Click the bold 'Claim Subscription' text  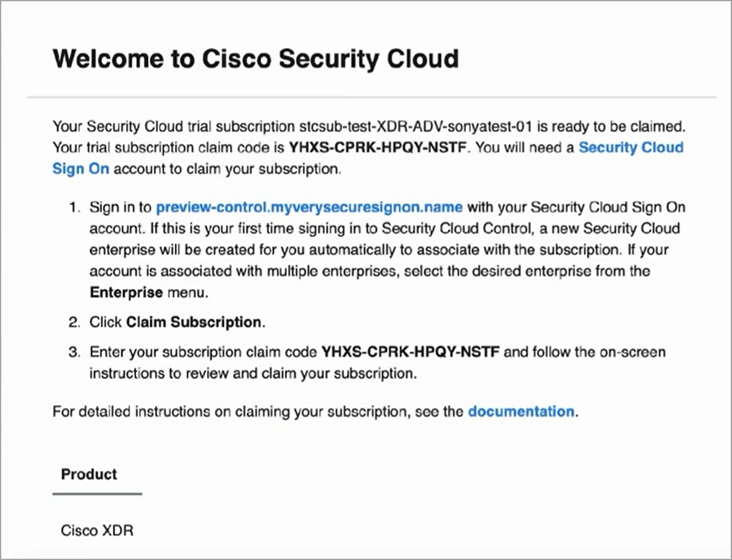(x=194, y=322)
